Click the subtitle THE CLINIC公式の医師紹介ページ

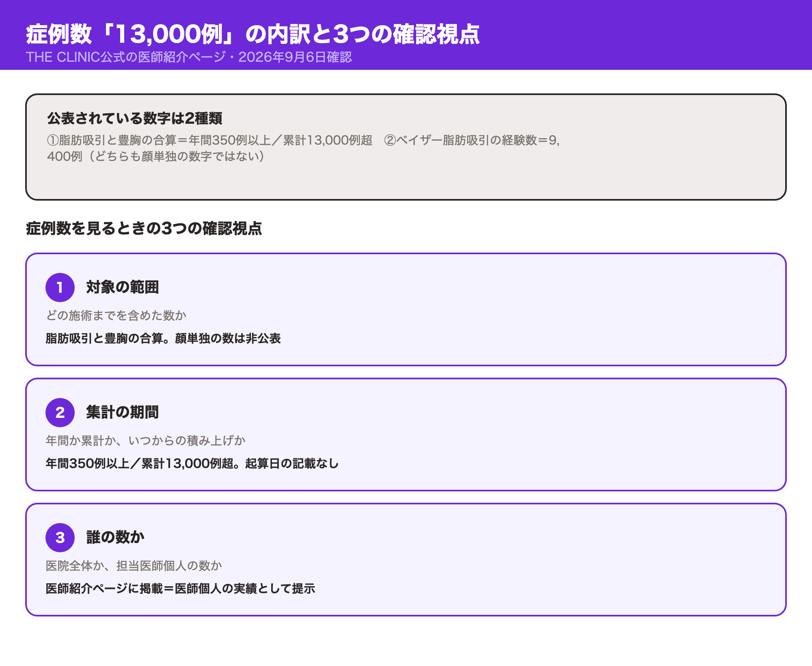point(125,57)
